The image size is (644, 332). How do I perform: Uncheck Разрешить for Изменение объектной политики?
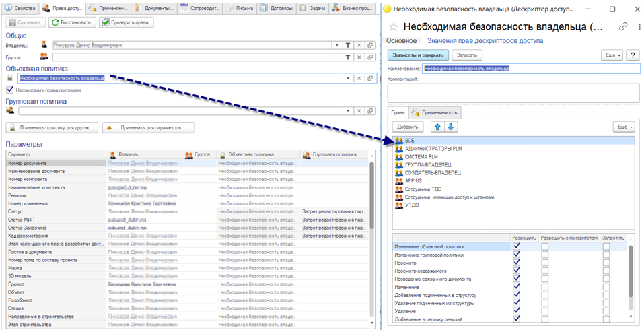point(517,246)
